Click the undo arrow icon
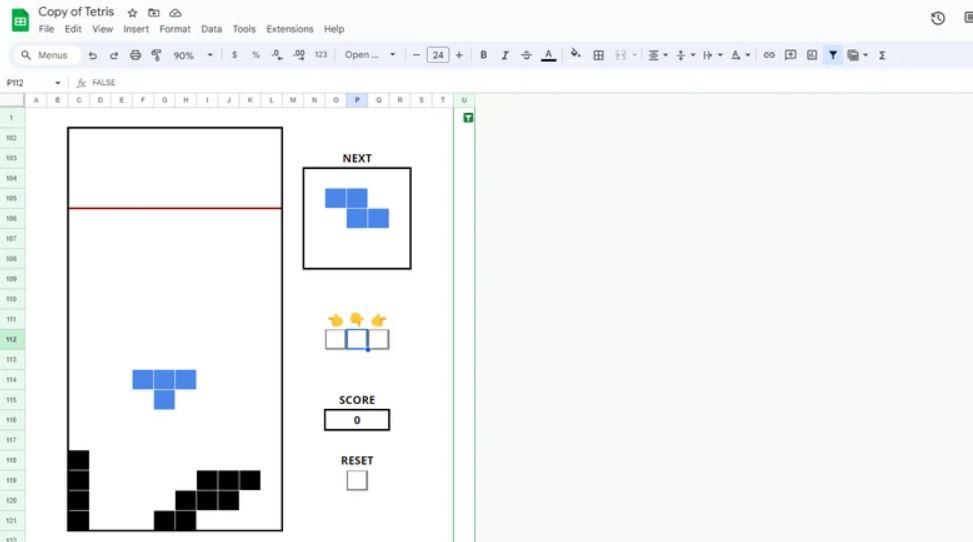 pyautogui.click(x=92, y=55)
